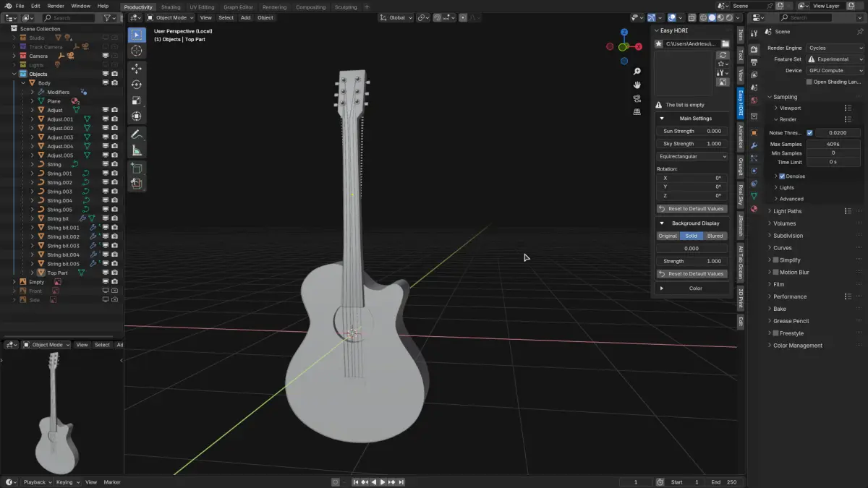Select the Blured background display button
868x488 pixels.
click(715, 236)
